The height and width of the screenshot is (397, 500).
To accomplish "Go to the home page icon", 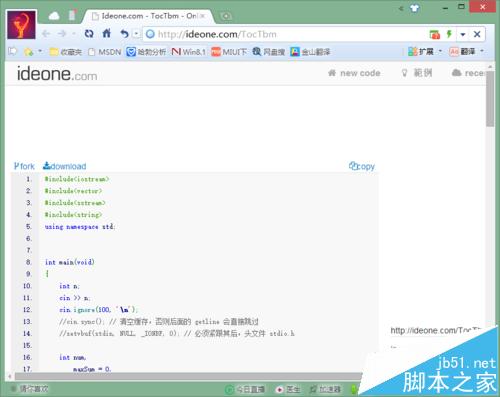I will tap(107, 33).
